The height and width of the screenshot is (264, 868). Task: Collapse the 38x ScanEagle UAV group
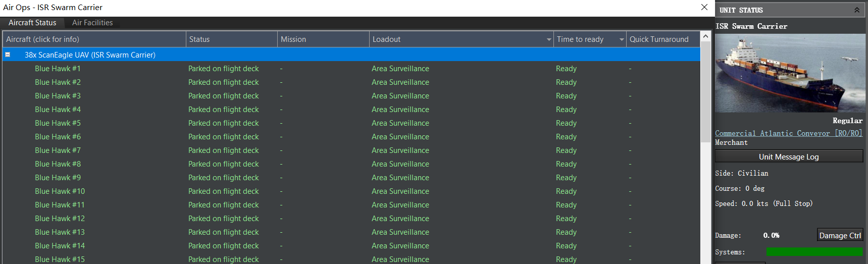coord(8,55)
